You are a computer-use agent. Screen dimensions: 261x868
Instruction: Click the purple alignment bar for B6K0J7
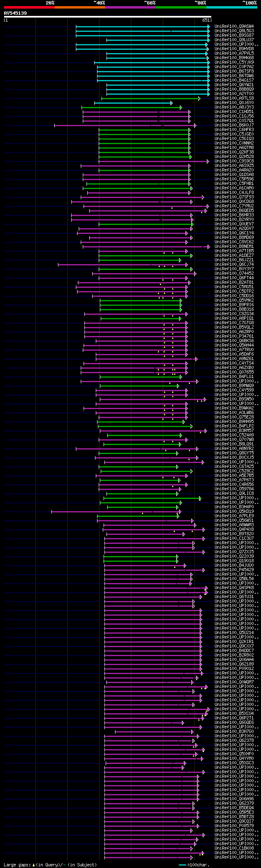tap(125, 125)
